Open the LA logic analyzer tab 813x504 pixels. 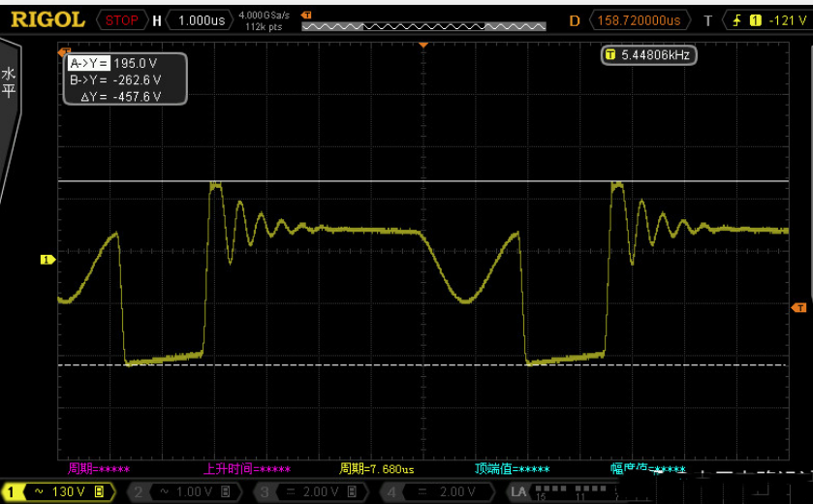[x=518, y=491]
